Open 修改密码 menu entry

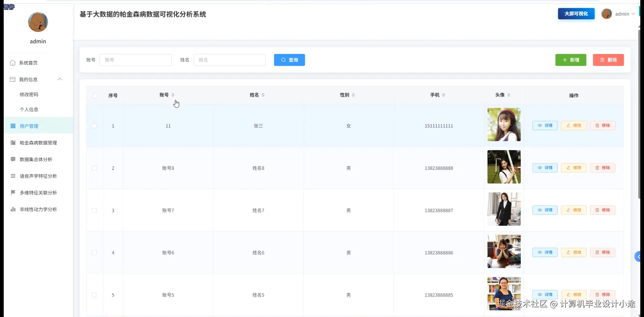pos(29,94)
